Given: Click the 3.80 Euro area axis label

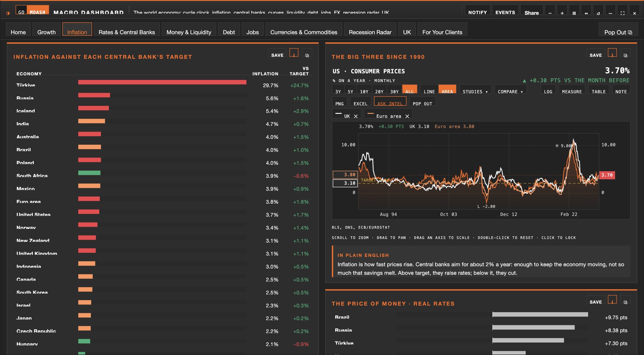Looking at the screenshot, I should 345,175.
